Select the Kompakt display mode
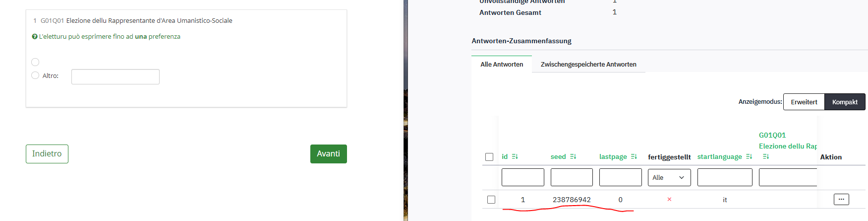Viewport: 868px width, 221px height. (845, 102)
